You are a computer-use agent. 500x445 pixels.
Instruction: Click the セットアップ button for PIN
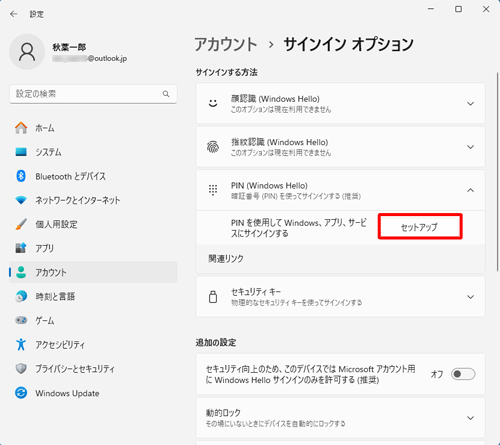point(420,227)
